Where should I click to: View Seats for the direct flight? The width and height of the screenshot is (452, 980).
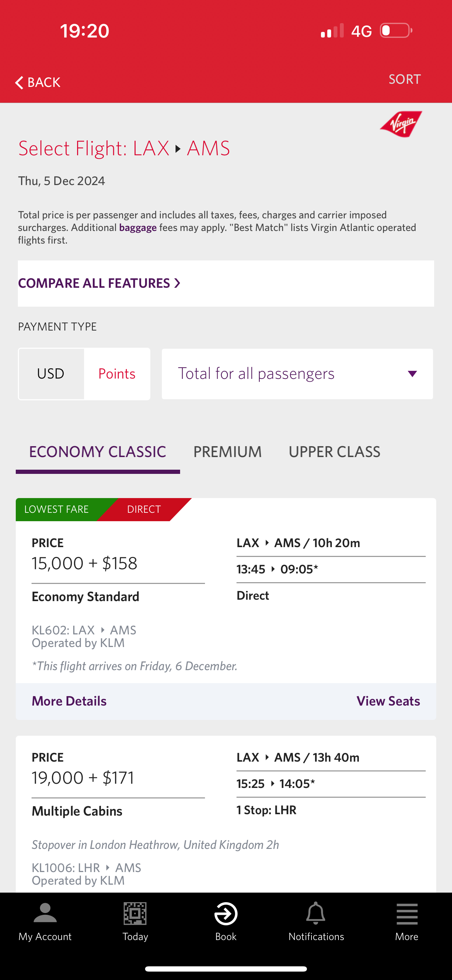388,701
